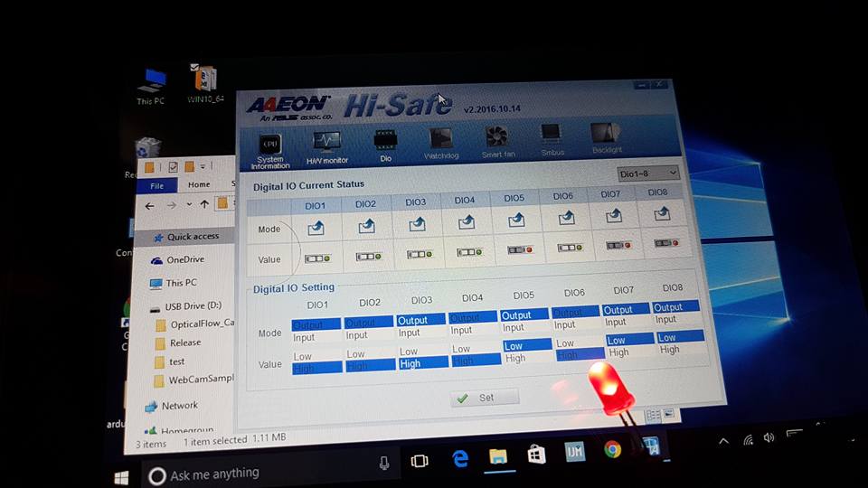
Task: Go up one folder in Explorer
Action: [x=204, y=204]
